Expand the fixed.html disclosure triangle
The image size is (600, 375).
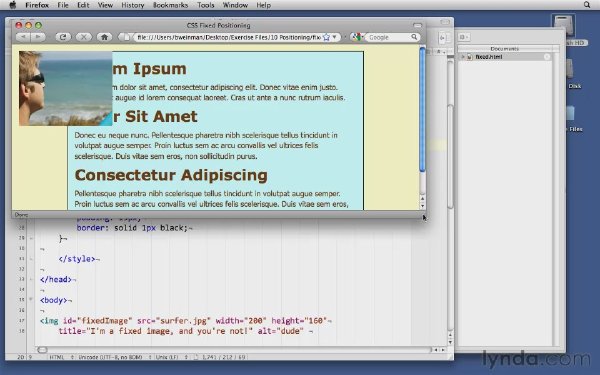[x=463, y=57]
